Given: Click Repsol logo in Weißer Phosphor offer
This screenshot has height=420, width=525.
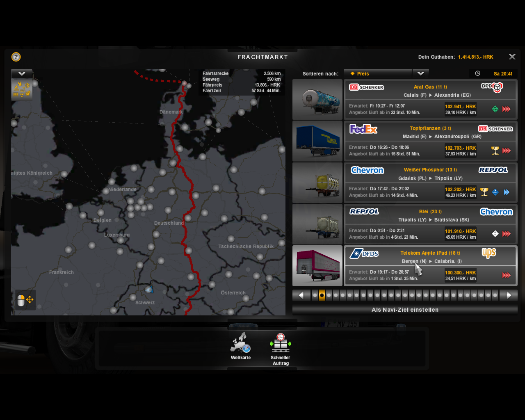Looking at the screenshot, I should pos(493,170).
